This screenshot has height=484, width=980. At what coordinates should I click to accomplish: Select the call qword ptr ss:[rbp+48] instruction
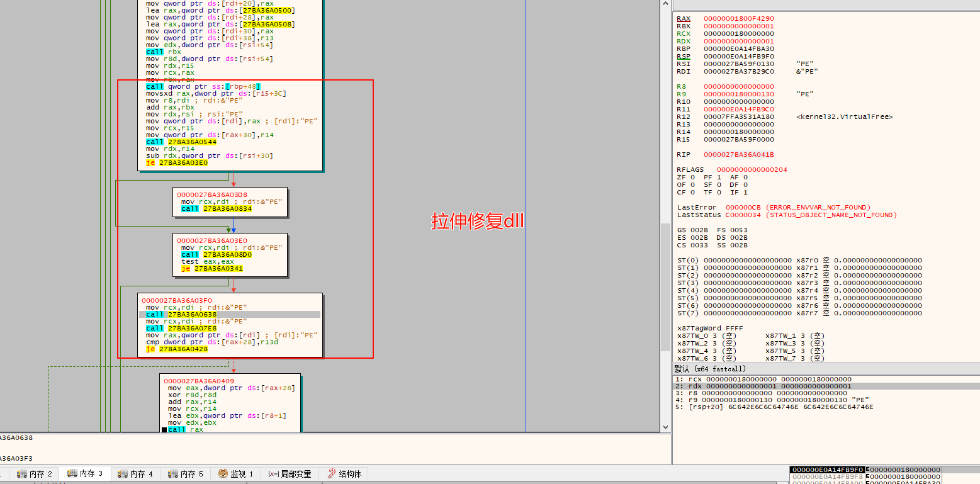point(203,86)
